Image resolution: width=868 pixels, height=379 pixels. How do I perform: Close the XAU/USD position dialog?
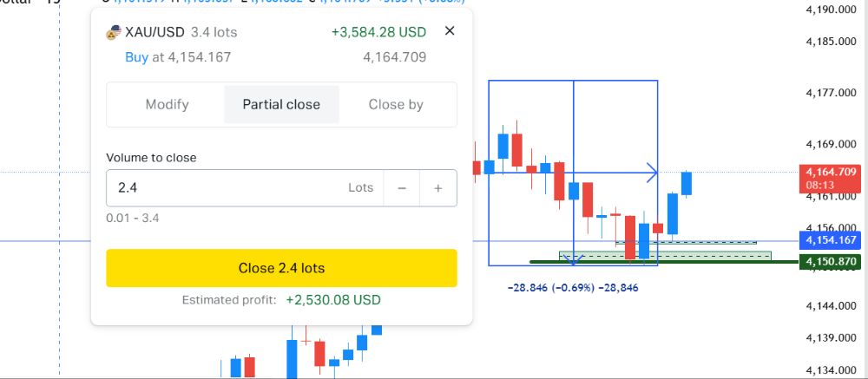coord(450,31)
